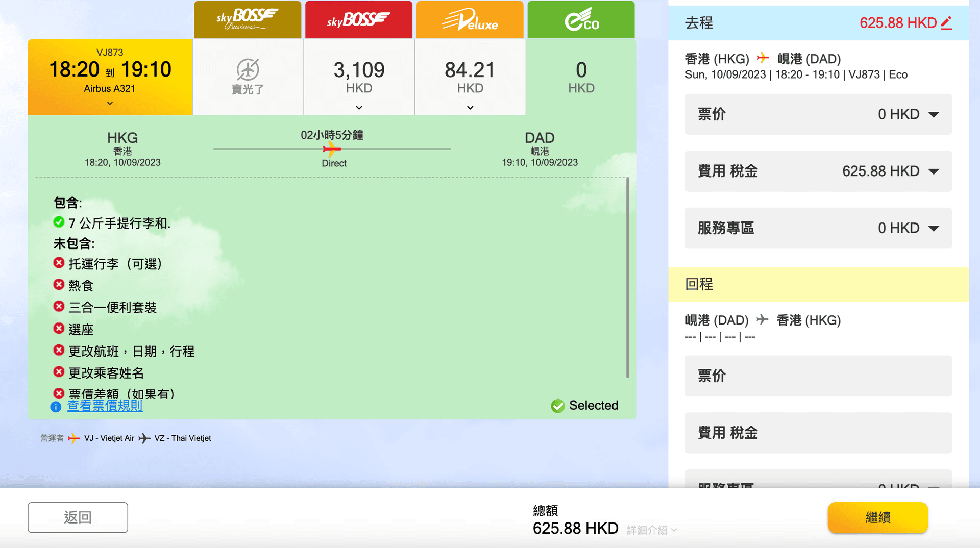Select the Deluxe fare tab
Screen dimensions: 980x548
coord(470,19)
